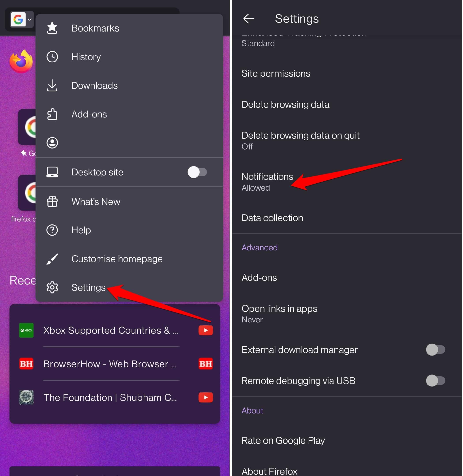Select What's New from menu
The width and height of the screenshot is (463, 476).
tap(95, 201)
